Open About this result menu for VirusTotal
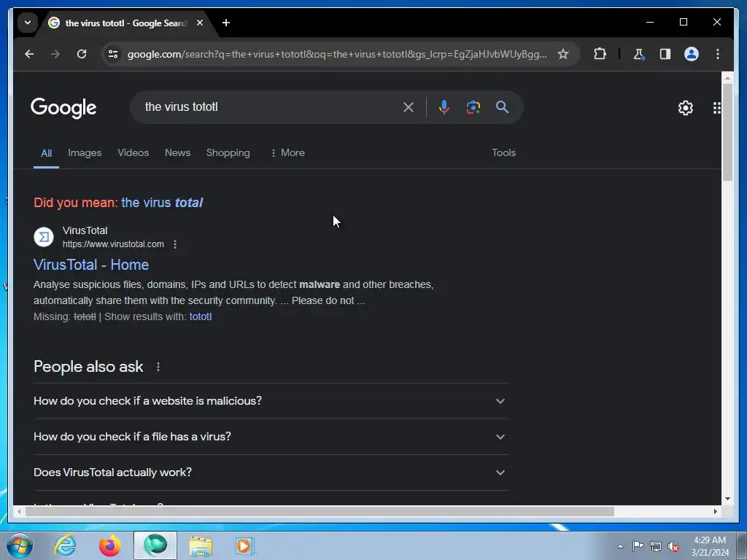747x560 pixels. (175, 244)
